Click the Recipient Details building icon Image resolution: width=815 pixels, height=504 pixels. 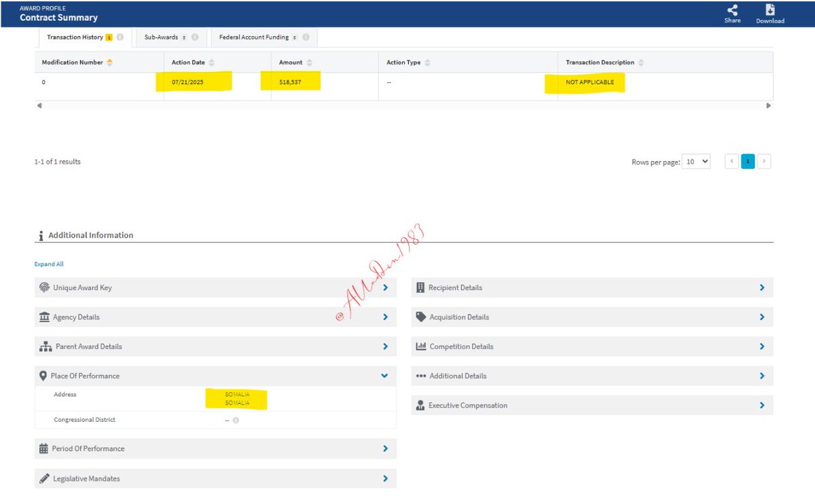pyautogui.click(x=420, y=287)
